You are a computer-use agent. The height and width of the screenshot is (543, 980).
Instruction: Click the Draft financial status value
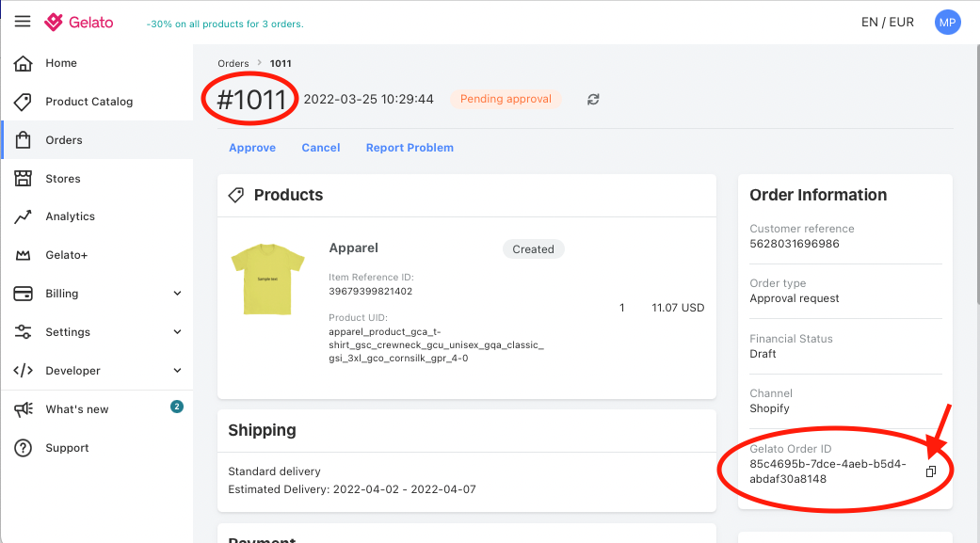(x=763, y=354)
